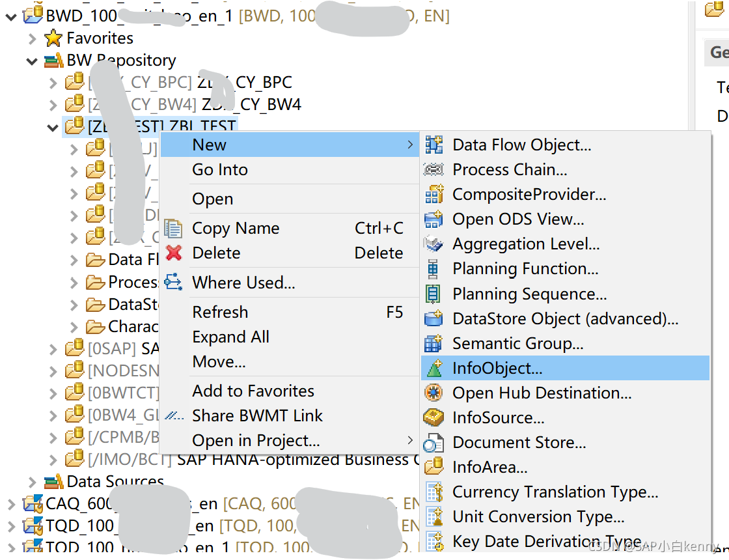Expand the [0SAP] InfoArea node

click(x=53, y=349)
